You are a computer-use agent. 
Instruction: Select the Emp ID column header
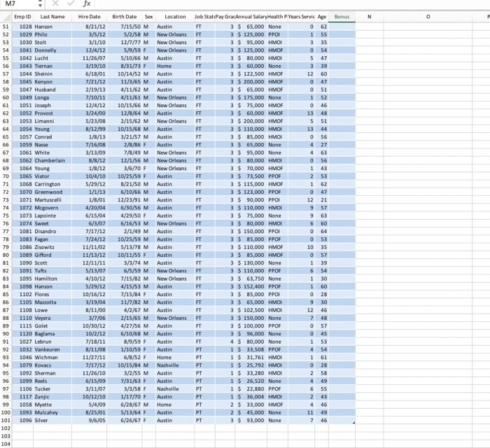tap(22, 17)
